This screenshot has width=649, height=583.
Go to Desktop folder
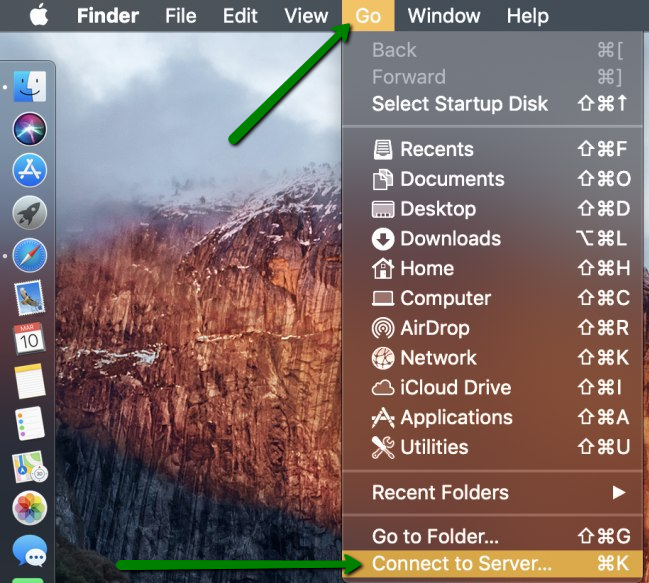coord(493,209)
